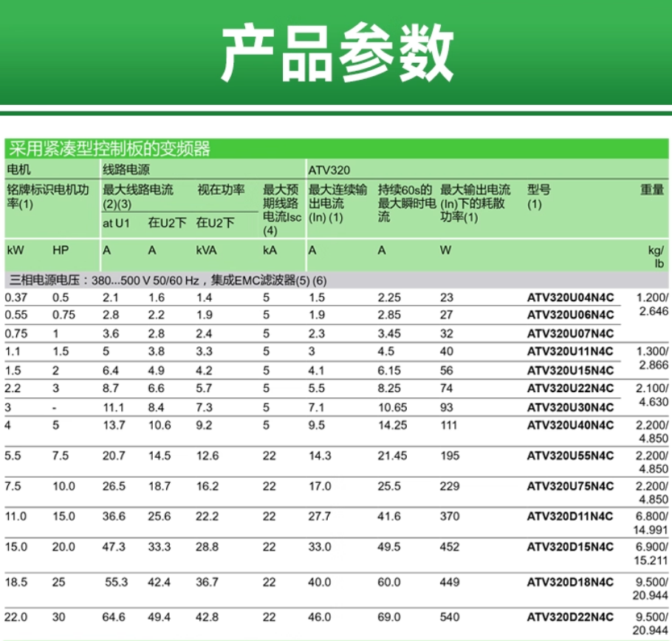The height and width of the screenshot is (641, 672).
Task: Select model ATV320D11N4C
Action: 570,517
